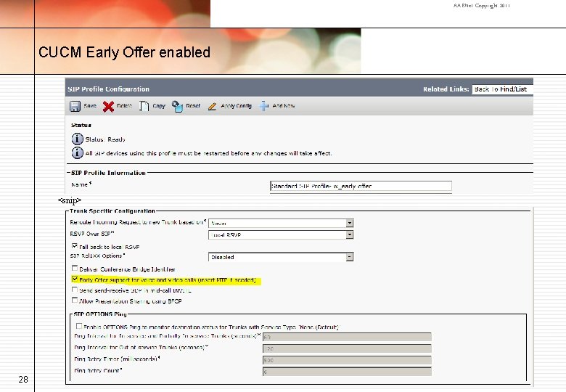The height and width of the screenshot is (392, 566).
Task: Click the Reset icon in toolbar
Action: click(177, 106)
